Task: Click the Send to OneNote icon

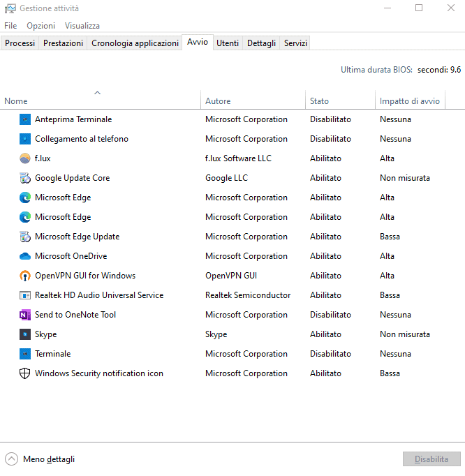Action: [x=25, y=315]
